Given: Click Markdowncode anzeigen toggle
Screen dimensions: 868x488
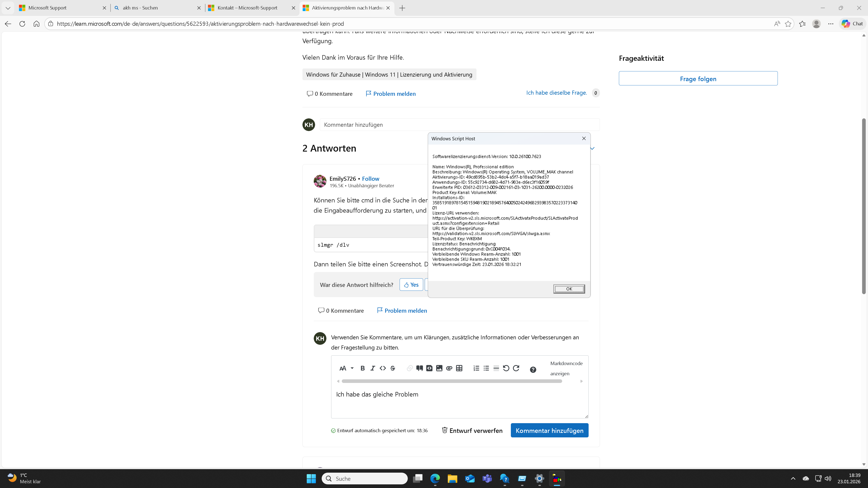Looking at the screenshot, I should [x=566, y=368].
